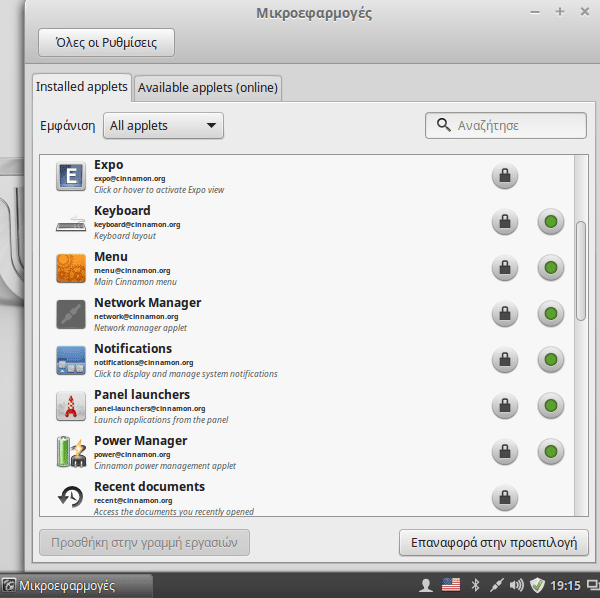This screenshot has width=600, height=598.
Task: Open the network connection tray icon
Action: 497,585
